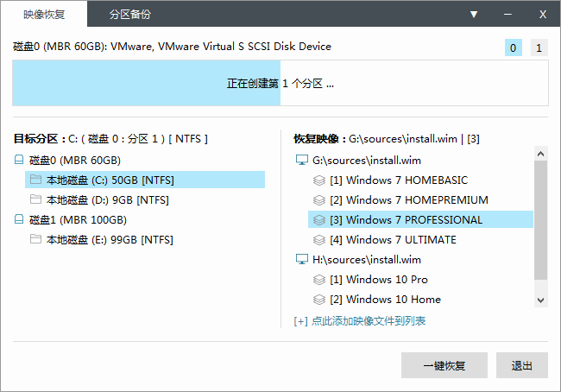Image resolution: width=561 pixels, height=392 pixels.
Task: Click the 退出 button
Action: [522, 365]
